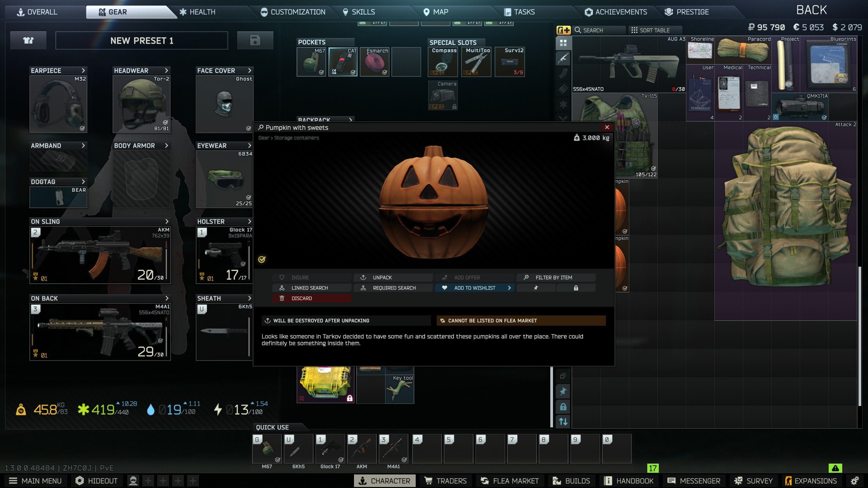Viewport: 868px width, 488px height.
Task: Click the New Preset 1 name field
Action: pyautogui.click(x=142, y=41)
